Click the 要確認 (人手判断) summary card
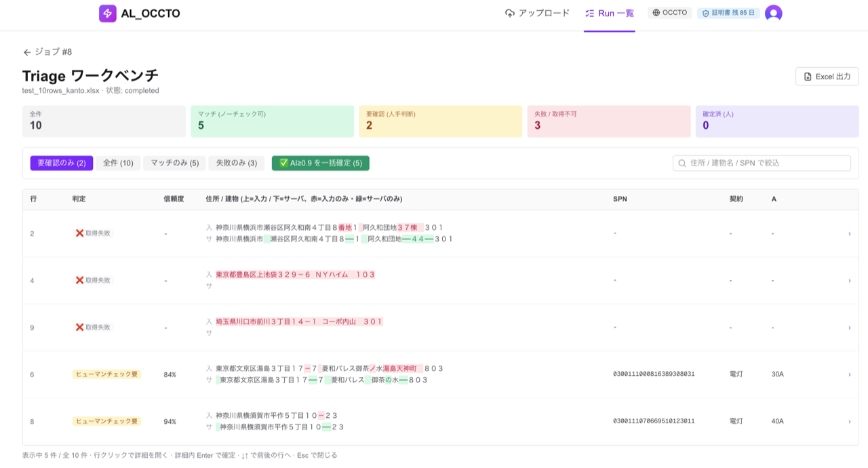Image resolution: width=868 pixels, height=468 pixels. click(x=440, y=121)
